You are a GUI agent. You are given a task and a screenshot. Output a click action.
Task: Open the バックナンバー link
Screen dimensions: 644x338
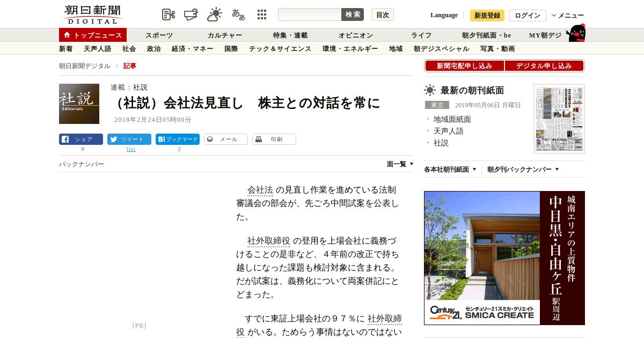(x=82, y=164)
